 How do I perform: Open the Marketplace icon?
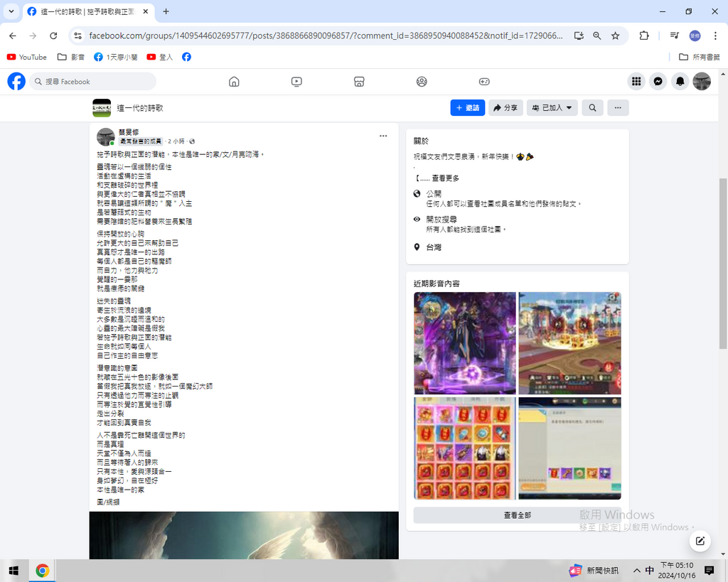click(x=359, y=82)
